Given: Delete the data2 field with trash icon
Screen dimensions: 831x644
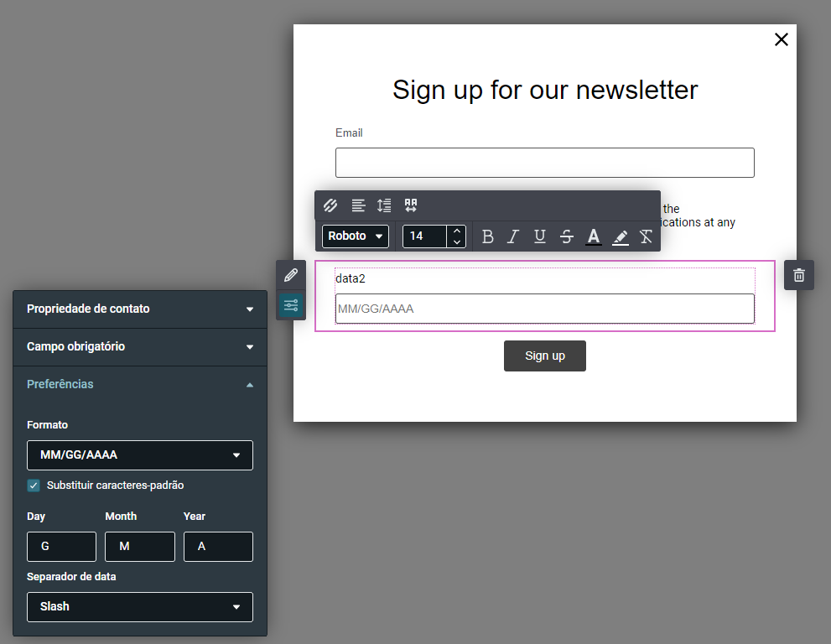Looking at the screenshot, I should (798, 275).
